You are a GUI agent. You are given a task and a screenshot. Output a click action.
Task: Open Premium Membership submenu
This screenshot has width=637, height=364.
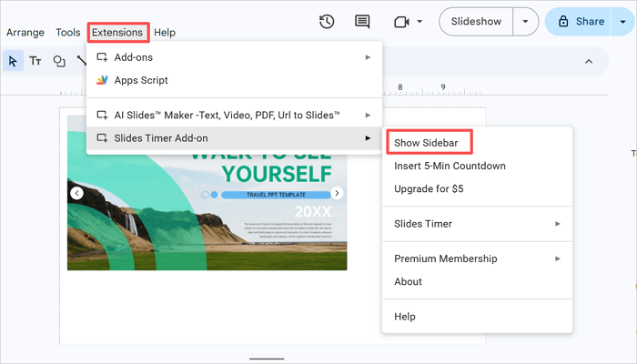(477, 258)
